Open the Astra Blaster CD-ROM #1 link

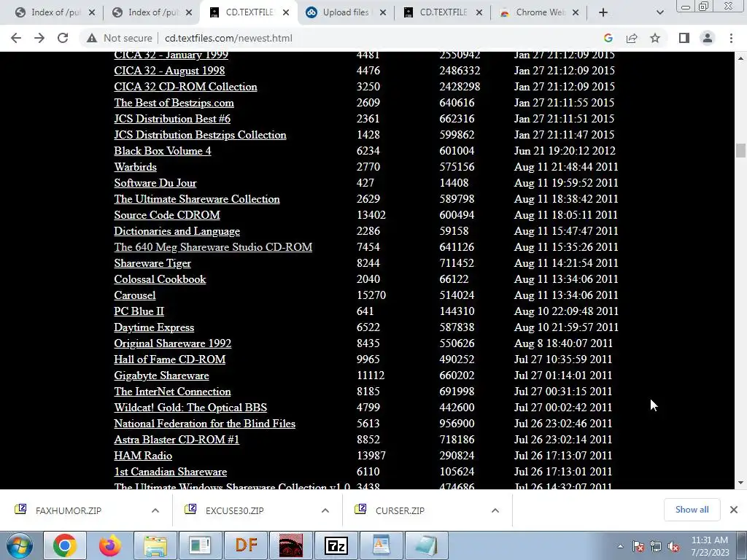[x=177, y=440]
